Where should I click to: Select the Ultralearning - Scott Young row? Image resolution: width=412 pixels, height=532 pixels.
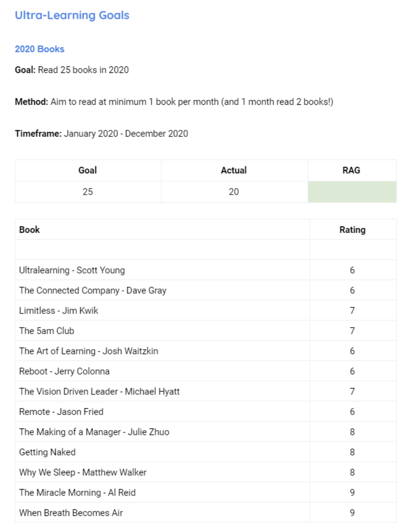(72, 270)
